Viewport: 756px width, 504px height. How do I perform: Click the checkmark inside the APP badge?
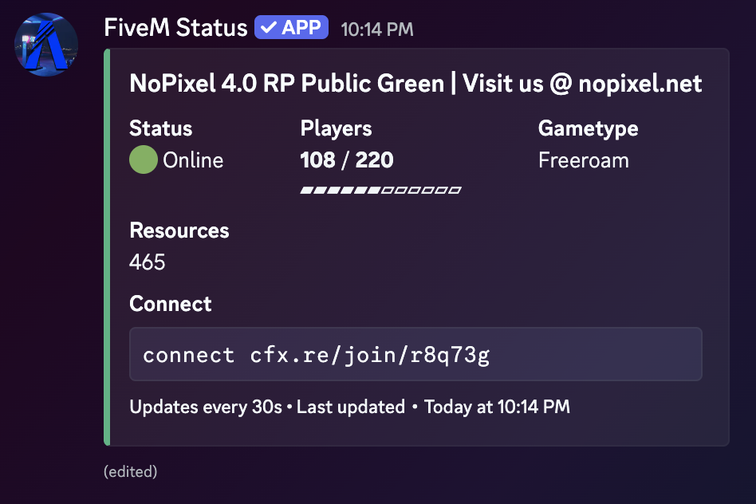coord(269,27)
